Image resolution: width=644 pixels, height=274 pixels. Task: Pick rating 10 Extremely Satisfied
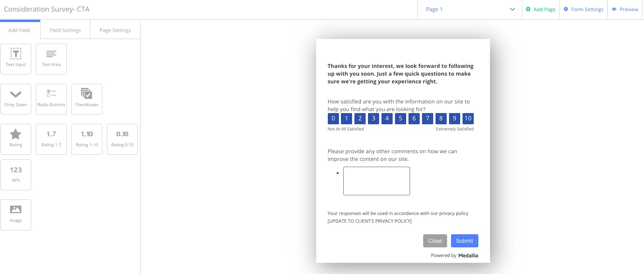point(468,118)
